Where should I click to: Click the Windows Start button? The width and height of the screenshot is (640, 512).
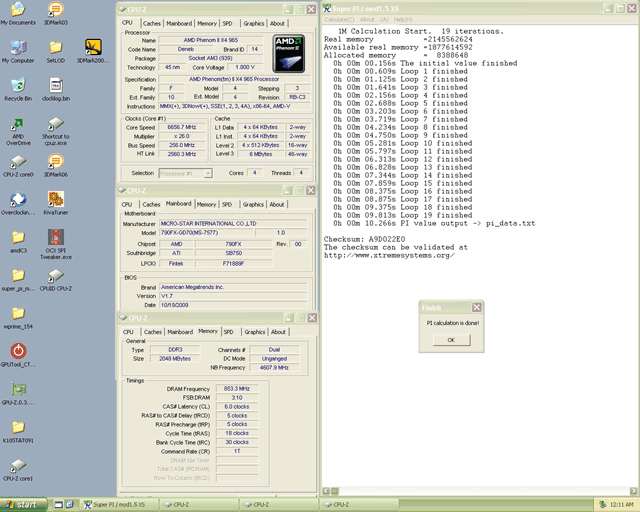point(22,505)
